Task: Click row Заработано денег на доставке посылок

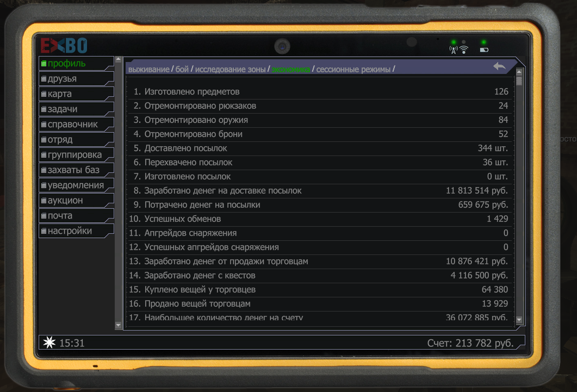Action: 320,190
